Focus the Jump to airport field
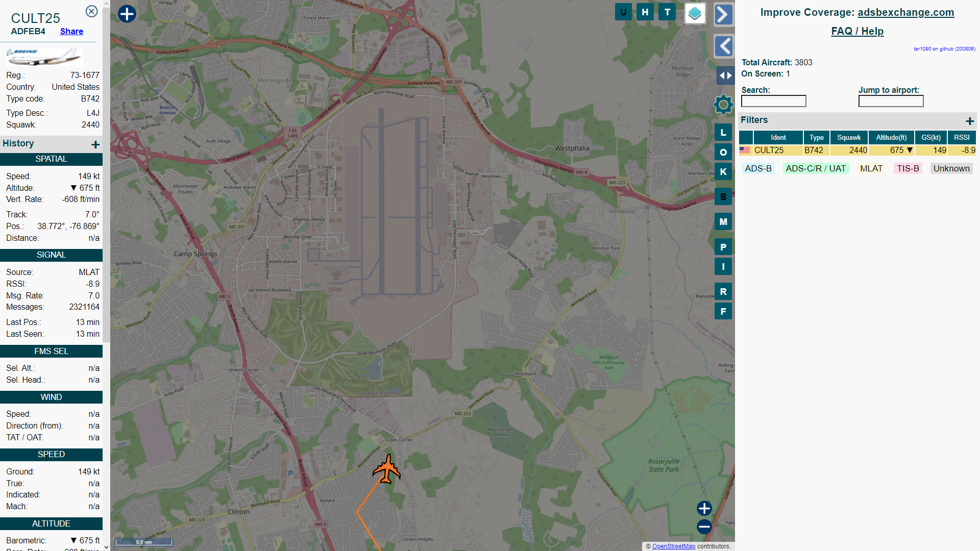Viewport: 980px width, 551px height. (891, 101)
